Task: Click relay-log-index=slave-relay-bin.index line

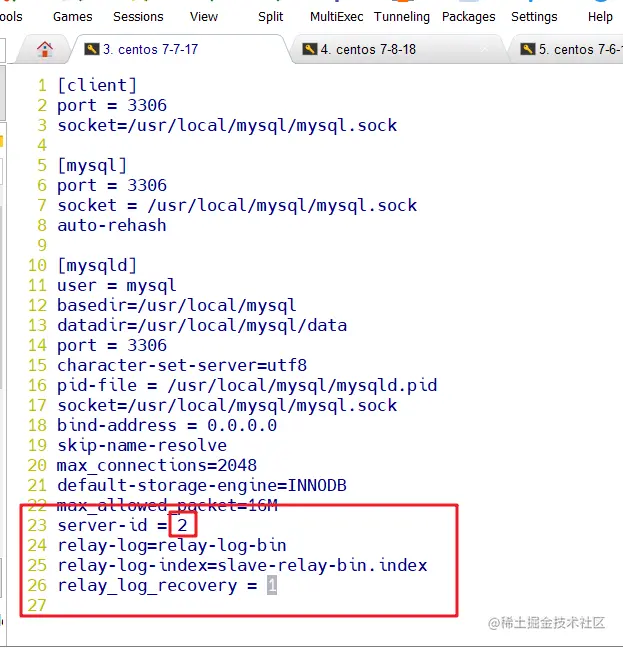Action: [x=242, y=565]
